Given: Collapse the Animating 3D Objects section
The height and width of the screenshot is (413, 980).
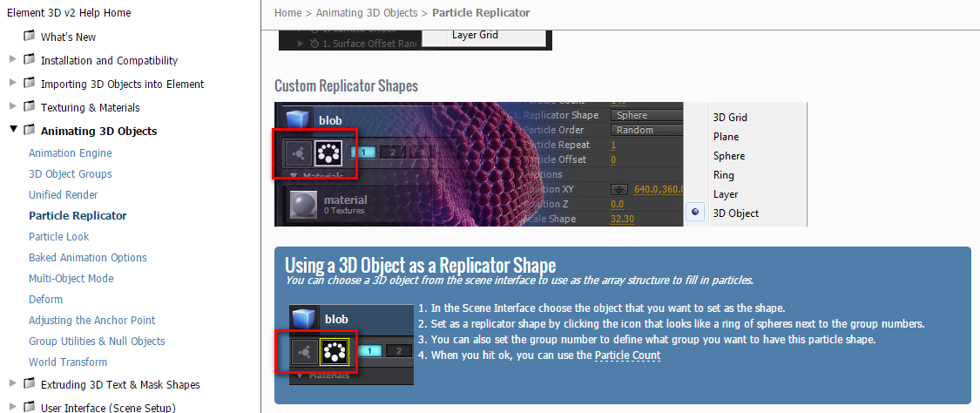Looking at the screenshot, I should [x=13, y=130].
